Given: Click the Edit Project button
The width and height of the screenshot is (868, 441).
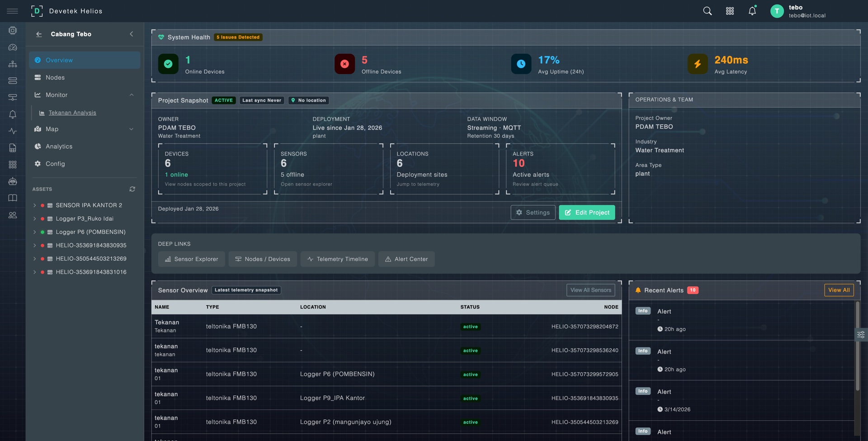Looking at the screenshot, I should (586, 212).
